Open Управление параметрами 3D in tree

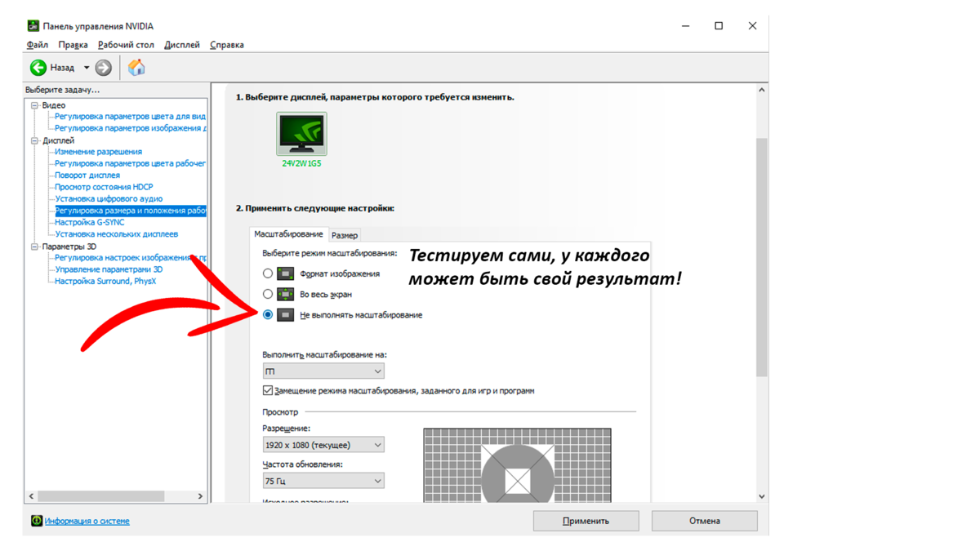(109, 269)
